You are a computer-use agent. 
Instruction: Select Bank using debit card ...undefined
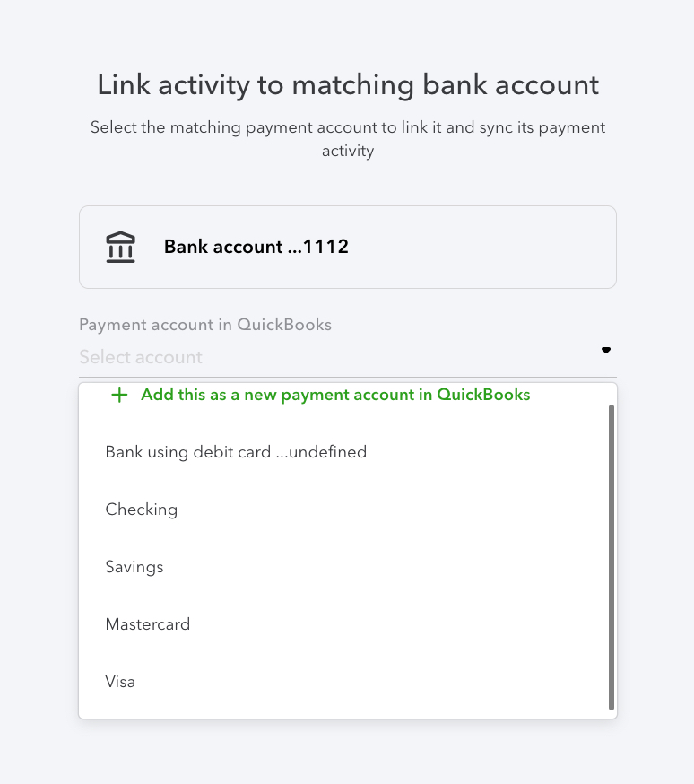tap(236, 452)
